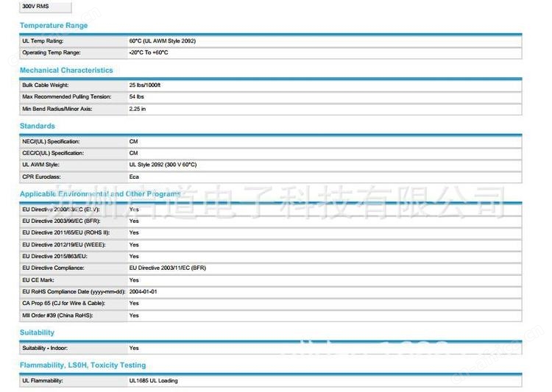Select value "2.25 in"
Screen dimensions: 552x392
click(138, 109)
